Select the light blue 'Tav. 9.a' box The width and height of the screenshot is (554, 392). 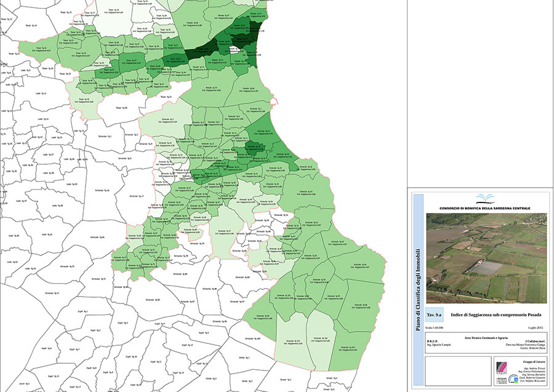pos(434,314)
